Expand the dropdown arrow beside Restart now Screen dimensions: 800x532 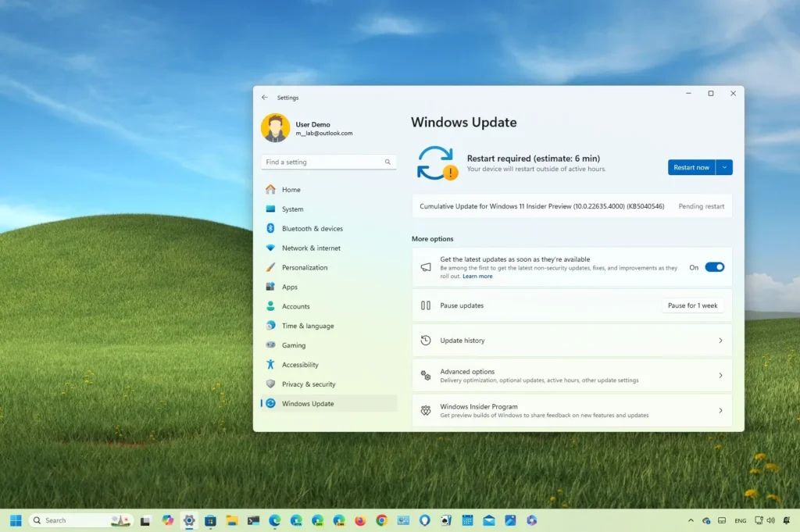724,167
